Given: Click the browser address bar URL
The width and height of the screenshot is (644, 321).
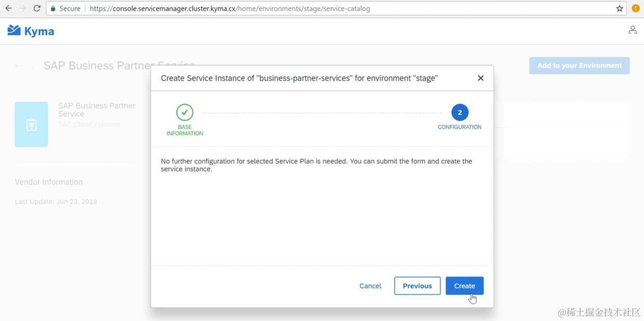Looking at the screenshot, I should pyautogui.click(x=230, y=8).
